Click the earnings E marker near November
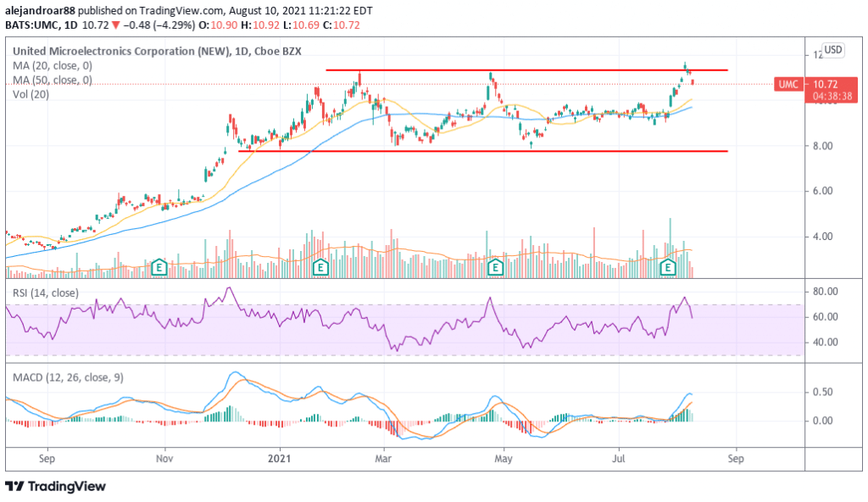868x502 pixels. (x=159, y=268)
